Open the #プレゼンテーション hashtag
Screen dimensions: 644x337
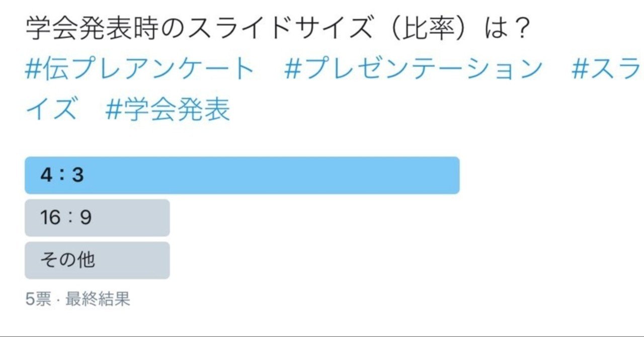(415, 68)
